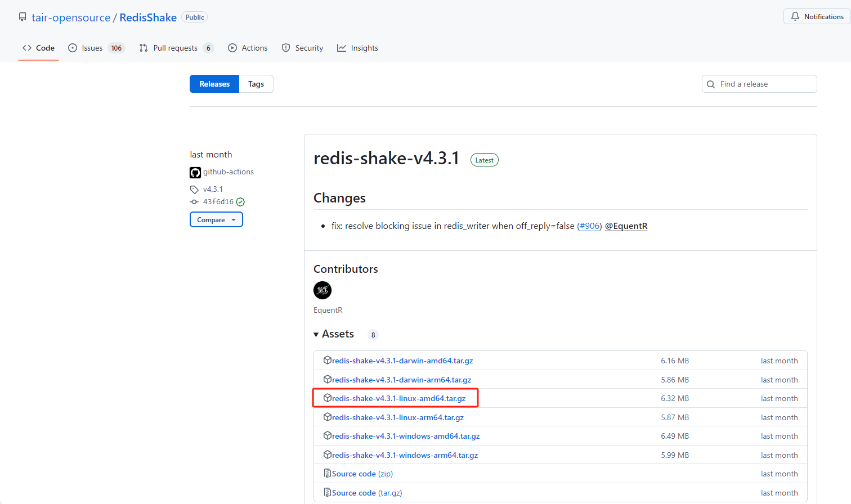Viewport: 851px width, 504px height.
Task: Open pull request #906 link
Action: pos(590,226)
